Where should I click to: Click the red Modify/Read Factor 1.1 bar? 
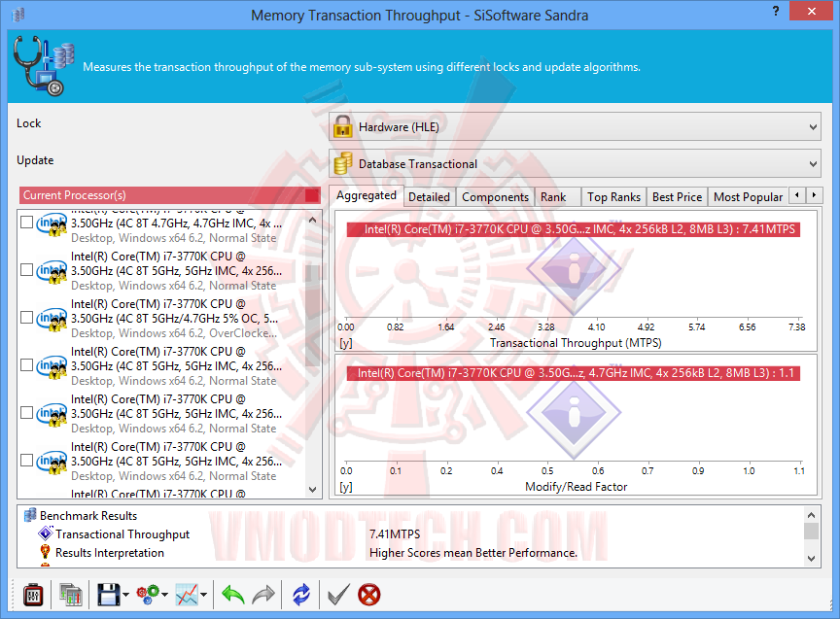coord(574,373)
